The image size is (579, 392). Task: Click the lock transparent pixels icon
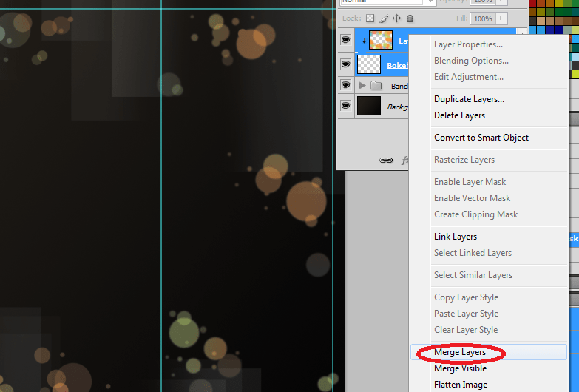(x=370, y=18)
